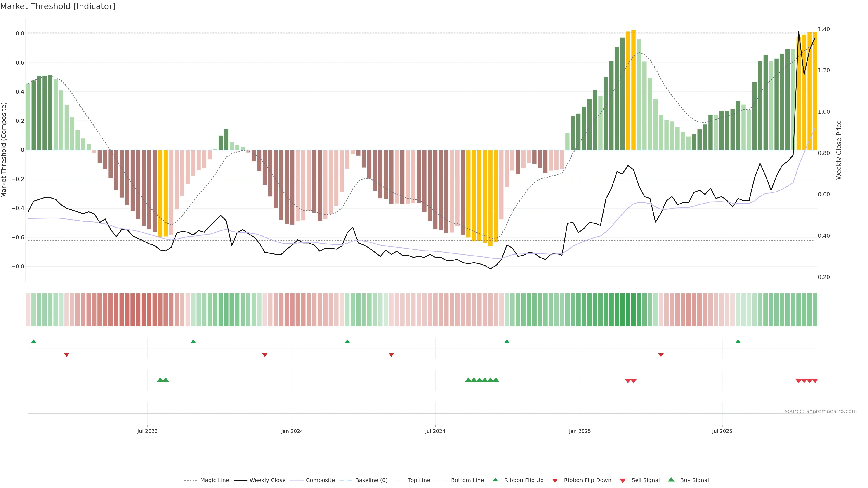Toggle the Top Line legend entry
Screen dimensions: 868x488
(x=419, y=480)
